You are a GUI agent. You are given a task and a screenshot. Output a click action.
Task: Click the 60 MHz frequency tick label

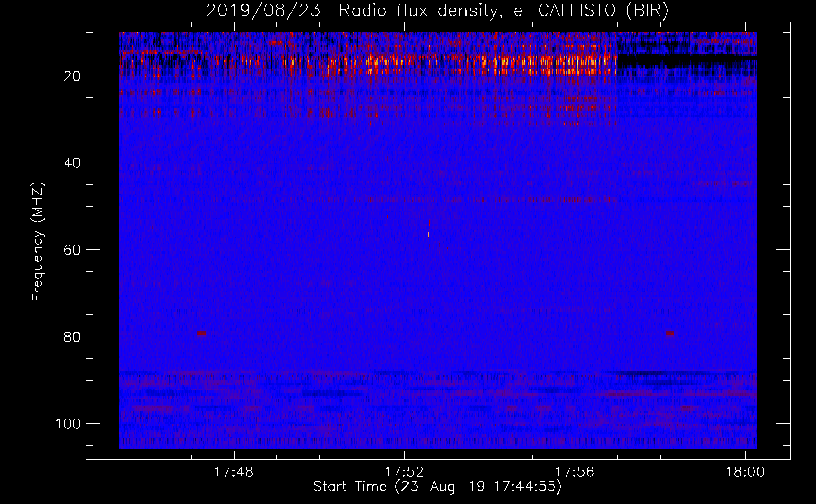[73, 250]
